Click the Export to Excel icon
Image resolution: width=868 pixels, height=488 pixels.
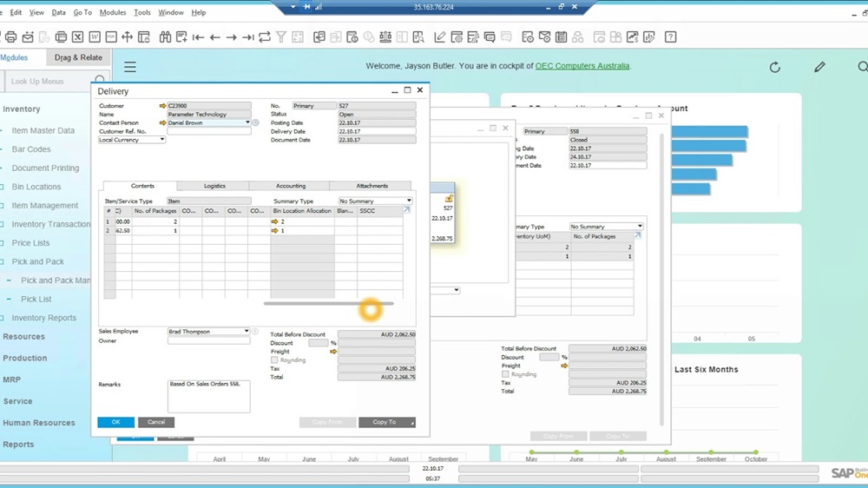77,37
